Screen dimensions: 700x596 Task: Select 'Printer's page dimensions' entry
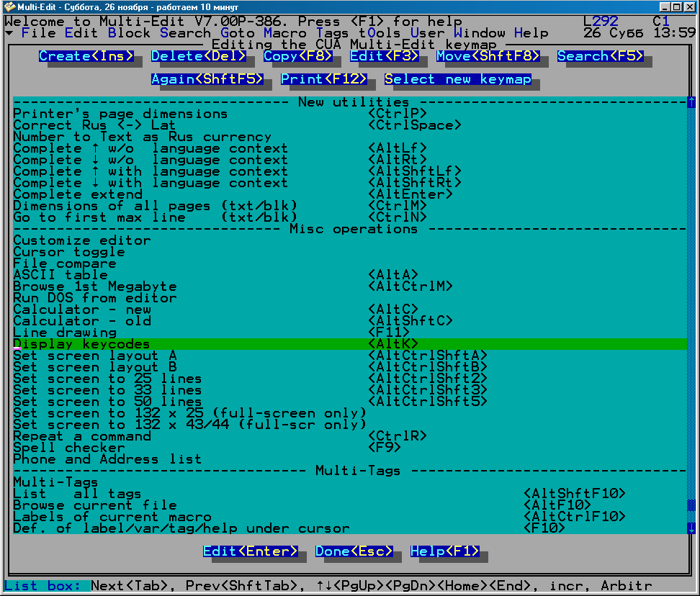(350, 114)
